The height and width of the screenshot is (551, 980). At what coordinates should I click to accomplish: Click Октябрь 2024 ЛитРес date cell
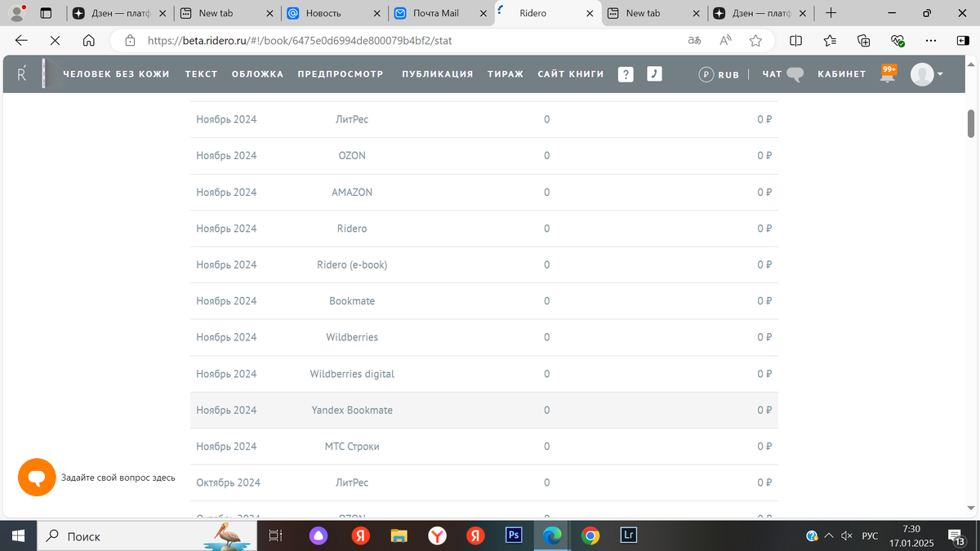click(x=229, y=482)
